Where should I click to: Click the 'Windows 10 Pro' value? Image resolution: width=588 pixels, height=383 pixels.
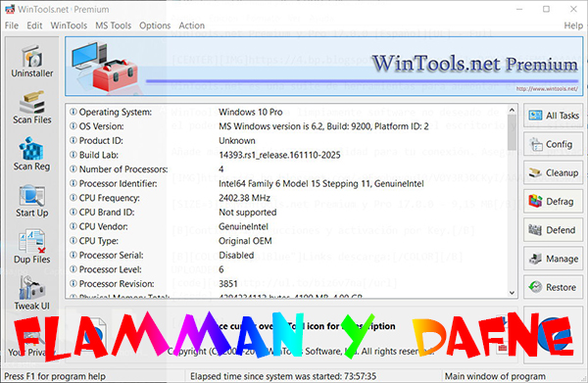pyautogui.click(x=251, y=112)
